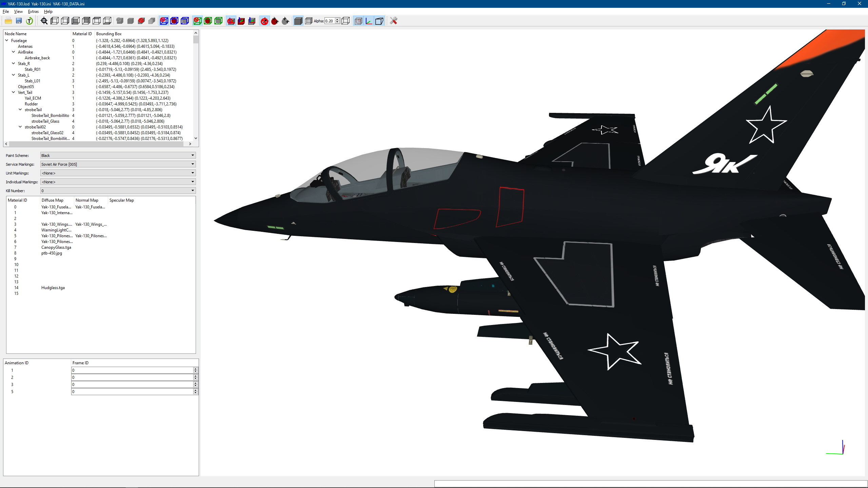Select the Yail_ECM node row
868x488 pixels.
coord(98,98)
